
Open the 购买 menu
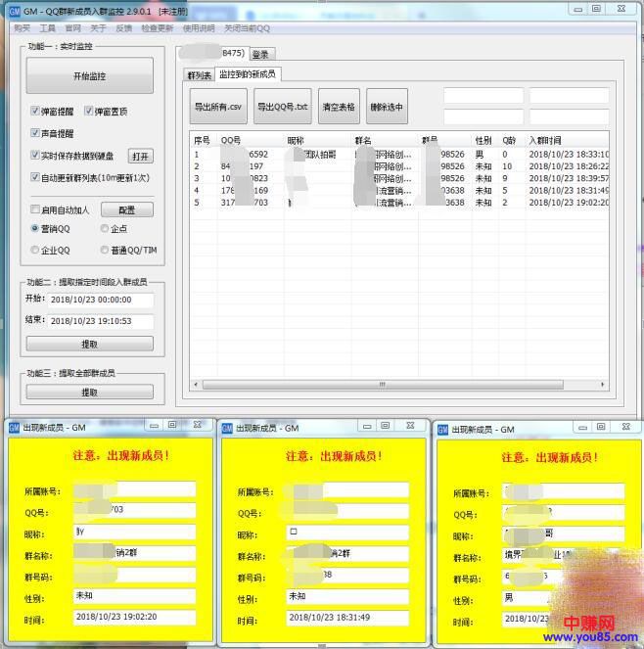(x=22, y=28)
